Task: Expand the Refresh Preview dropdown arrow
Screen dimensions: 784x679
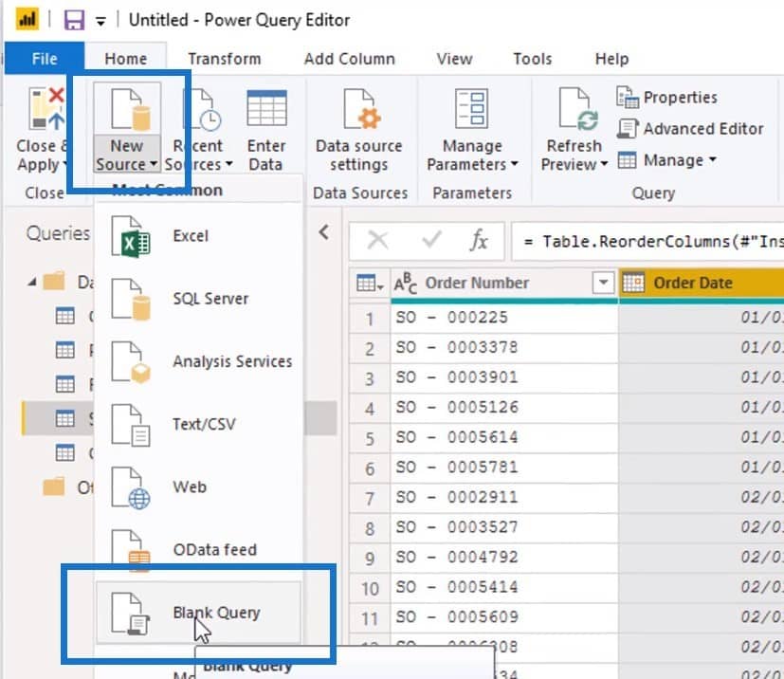Action: (604, 164)
